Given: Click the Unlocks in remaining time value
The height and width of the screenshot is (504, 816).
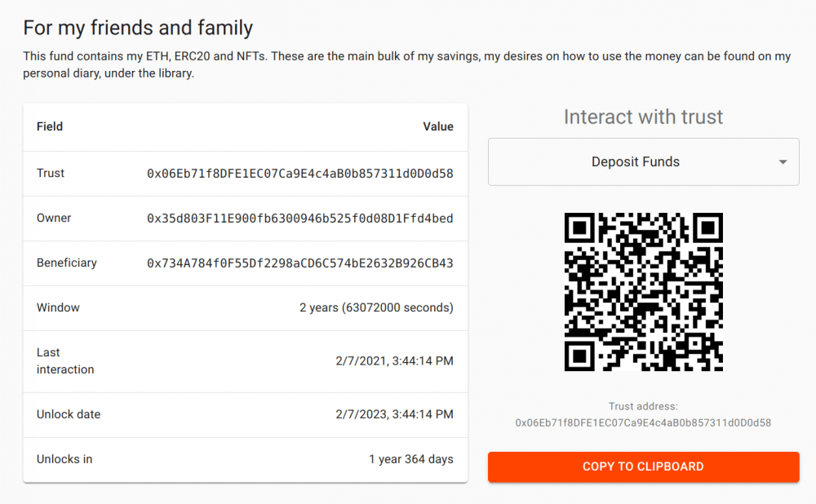Looking at the screenshot, I should coord(411,459).
